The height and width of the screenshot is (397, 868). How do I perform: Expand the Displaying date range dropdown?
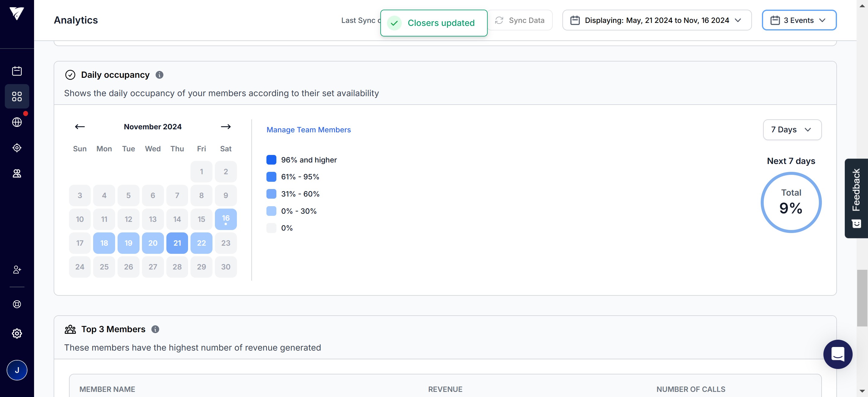pyautogui.click(x=656, y=20)
